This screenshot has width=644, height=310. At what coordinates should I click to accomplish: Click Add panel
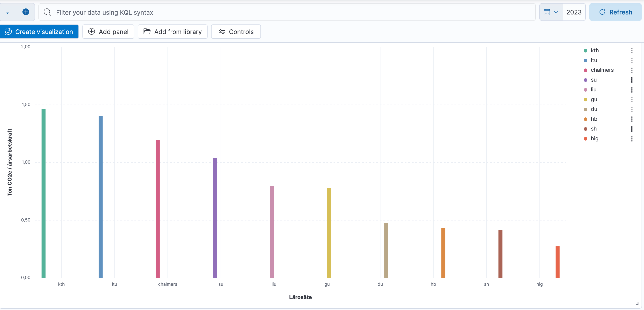[x=108, y=32]
